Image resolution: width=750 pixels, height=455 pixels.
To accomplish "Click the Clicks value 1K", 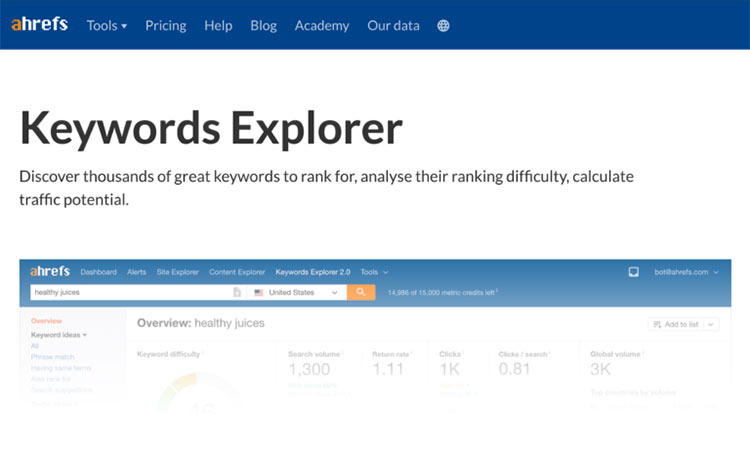I will (x=450, y=369).
